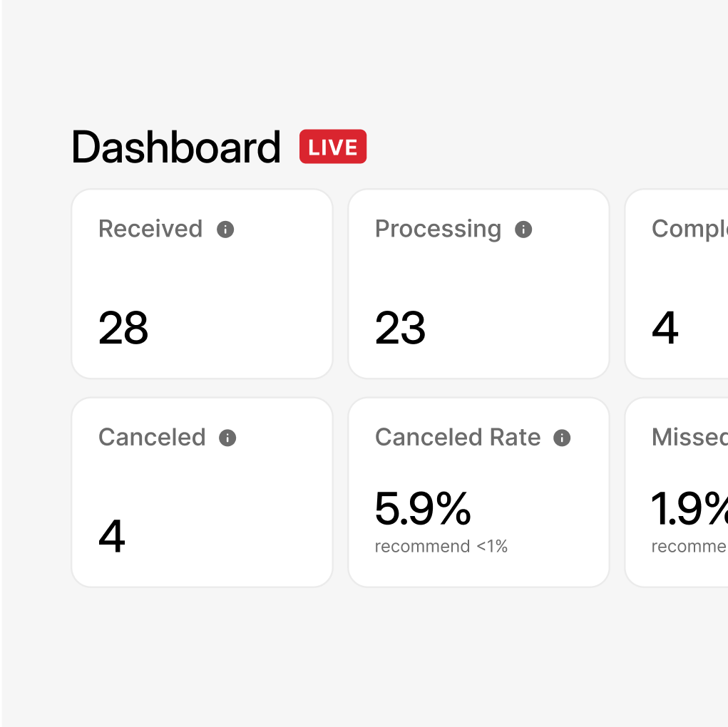Click the 5.9% canceled rate value

(423, 508)
